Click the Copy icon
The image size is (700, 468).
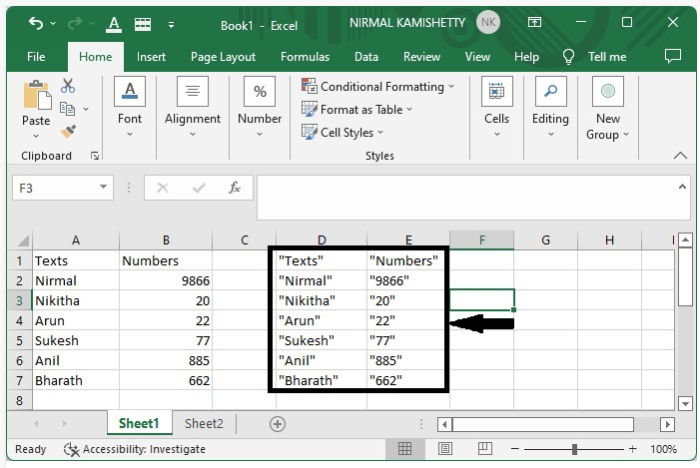tap(67, 109)
